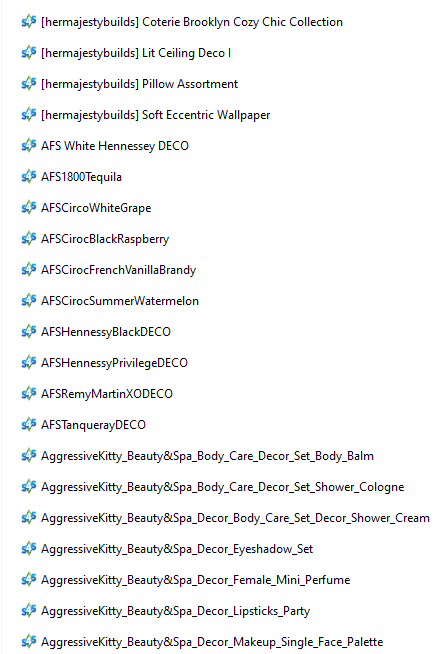Image resolution: width=434 pixels, height=654 pixels.
Task: Select the AFSHennessyPrivilegeDECO file name
Action: click(114, 363)
